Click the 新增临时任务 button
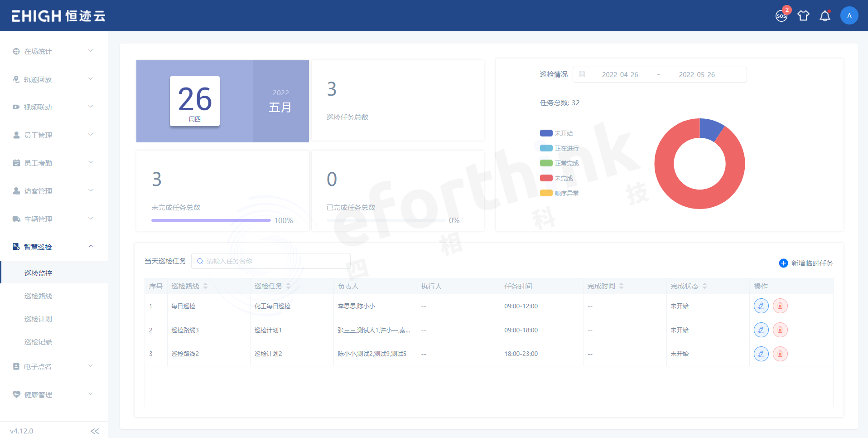 tap(806, 263)
